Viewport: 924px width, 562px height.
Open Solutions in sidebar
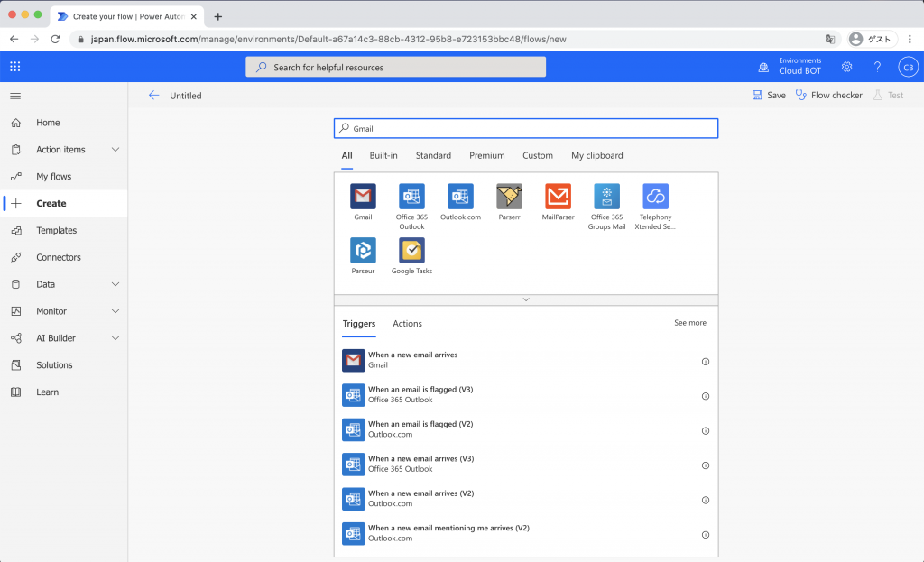[64, 365]
